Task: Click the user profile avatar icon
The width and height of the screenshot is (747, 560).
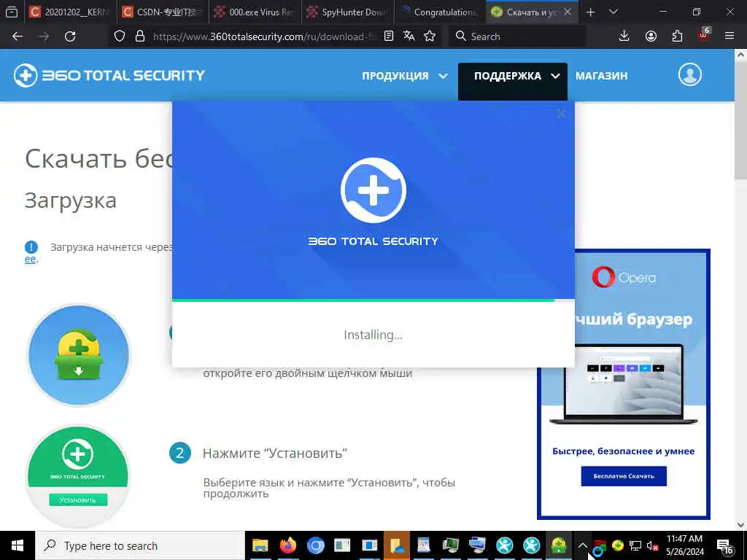Action: tap(690, 75)
